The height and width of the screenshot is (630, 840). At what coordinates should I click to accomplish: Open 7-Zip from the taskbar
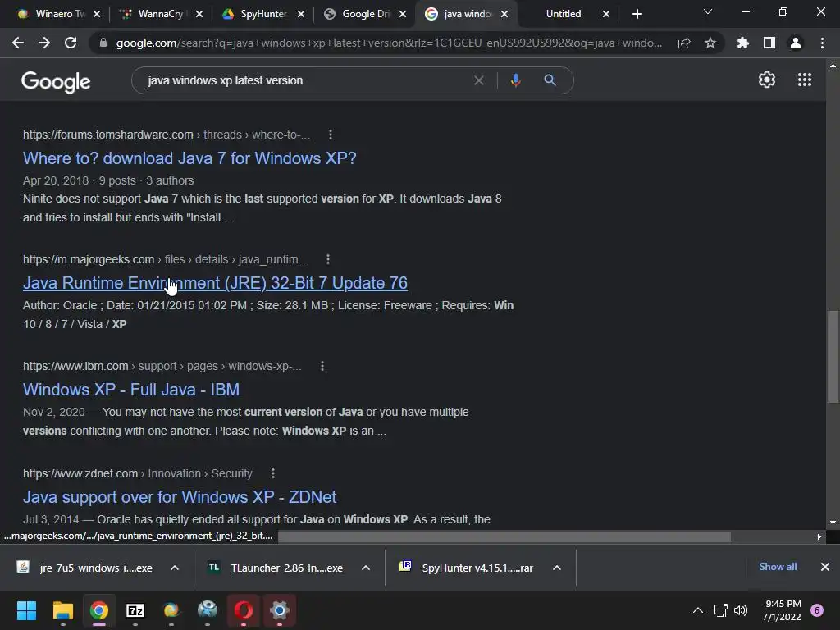135,610
